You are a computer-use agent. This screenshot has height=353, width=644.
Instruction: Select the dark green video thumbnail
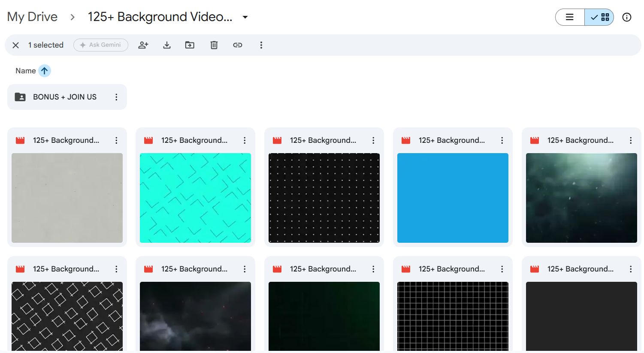(x=324, y=317)
